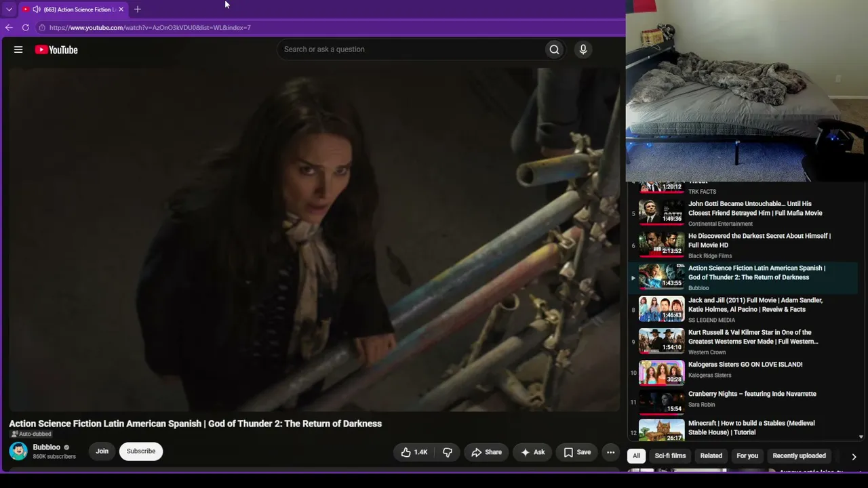Click the video title text
This screenshot has height=488, width=868.
(195, 424)
